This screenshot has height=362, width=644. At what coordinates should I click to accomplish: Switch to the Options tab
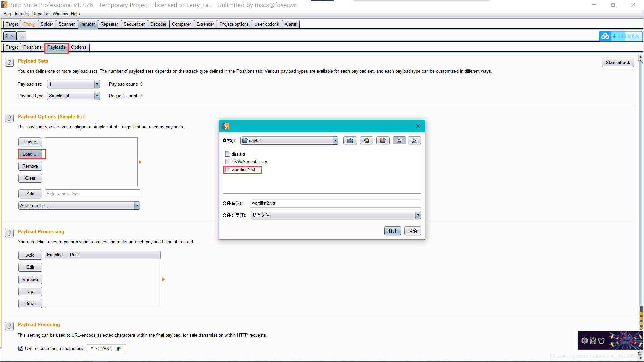79,47
